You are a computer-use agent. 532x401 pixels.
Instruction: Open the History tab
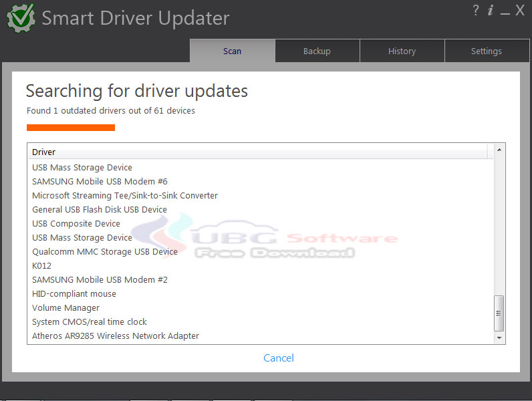[402, 51]
